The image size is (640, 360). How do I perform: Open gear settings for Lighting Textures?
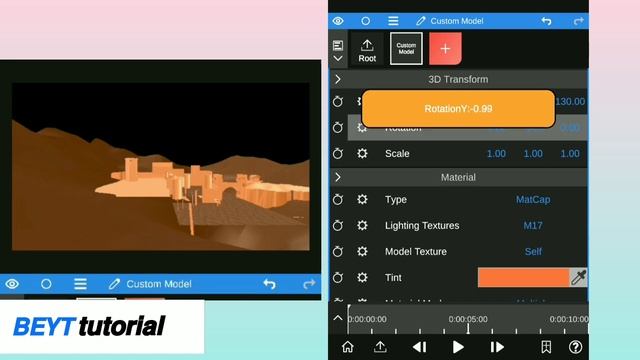point(362,225)
